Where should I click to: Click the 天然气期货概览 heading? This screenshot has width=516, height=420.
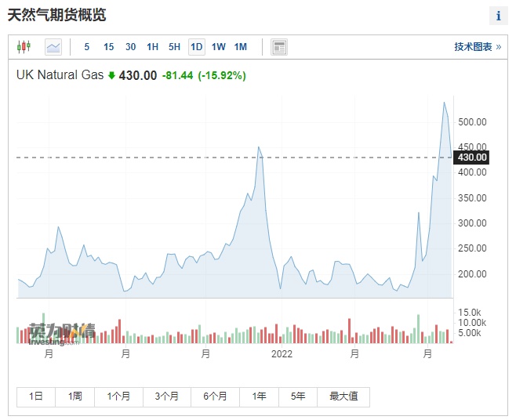pos(56,15)
